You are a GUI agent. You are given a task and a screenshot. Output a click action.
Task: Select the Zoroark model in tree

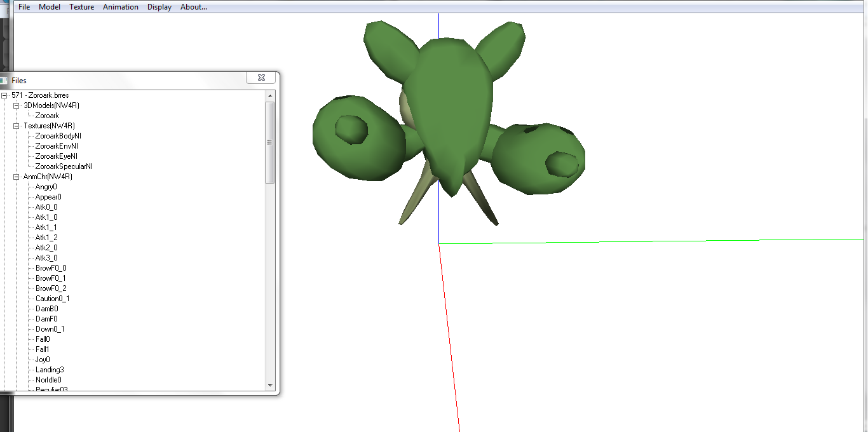[47, 116]
